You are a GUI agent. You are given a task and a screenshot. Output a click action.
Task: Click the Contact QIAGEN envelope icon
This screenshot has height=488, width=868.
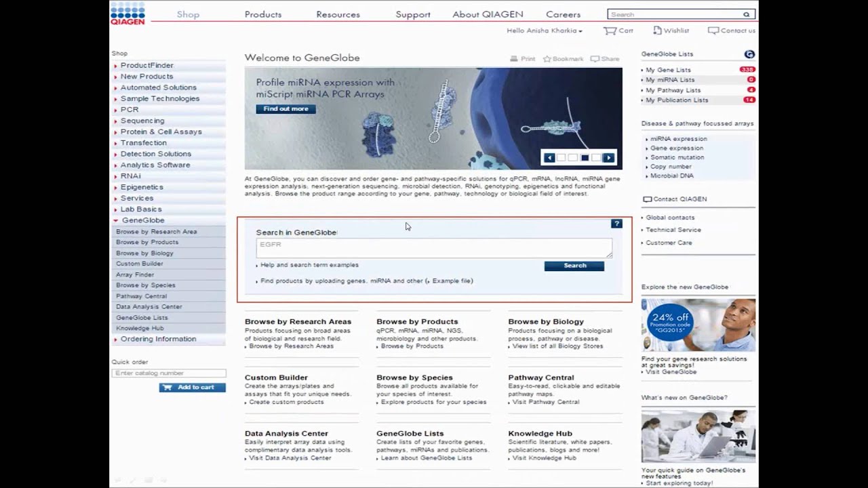pyautogui.click(x=647, y=199)
